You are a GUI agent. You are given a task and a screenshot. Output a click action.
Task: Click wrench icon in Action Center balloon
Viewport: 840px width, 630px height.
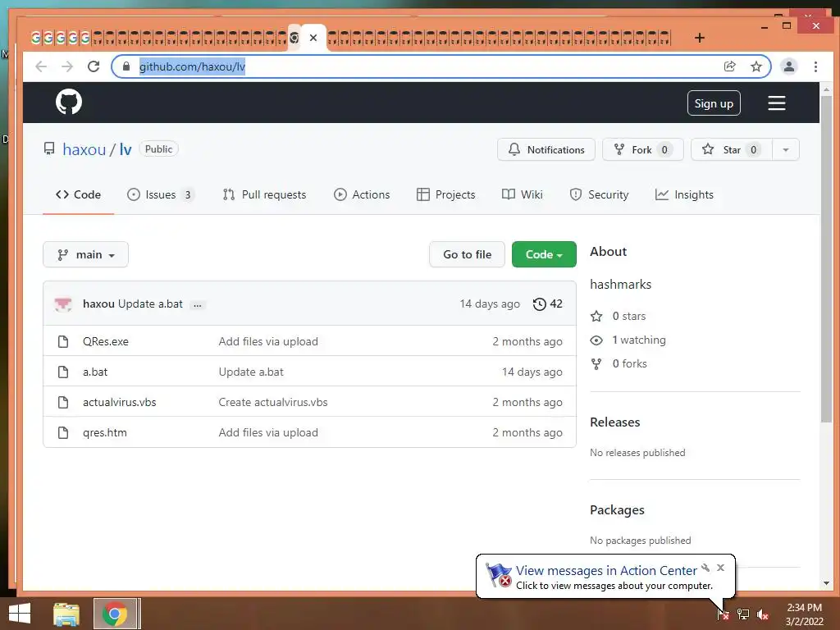click(705, 568)
